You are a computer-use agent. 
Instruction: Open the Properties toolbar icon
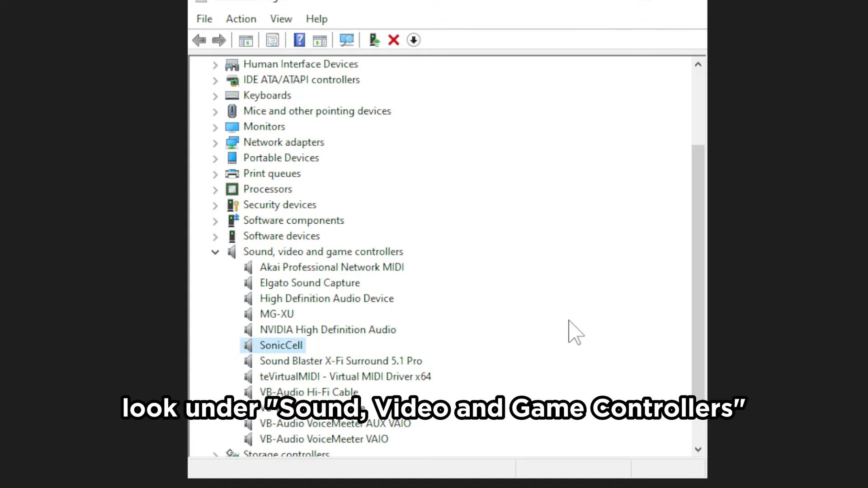(x=272, y=40)
